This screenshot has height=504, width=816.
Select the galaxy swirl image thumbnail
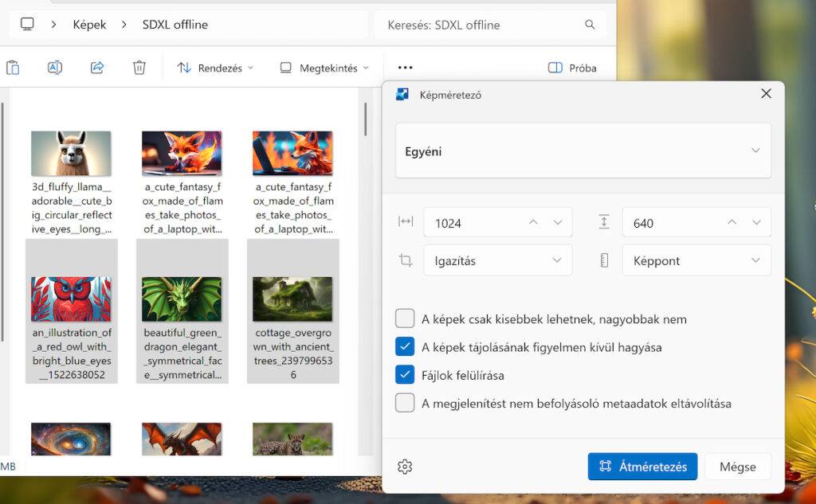(x=71, y=439)
